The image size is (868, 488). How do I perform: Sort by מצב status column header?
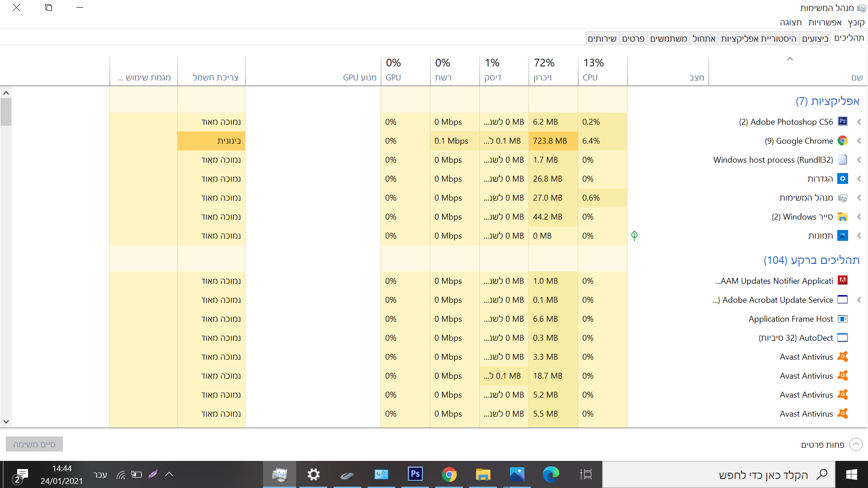point(668,70)
